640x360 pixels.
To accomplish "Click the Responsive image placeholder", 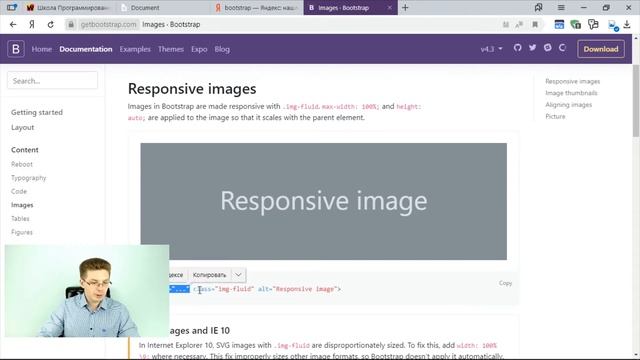I will coord(324,201).
